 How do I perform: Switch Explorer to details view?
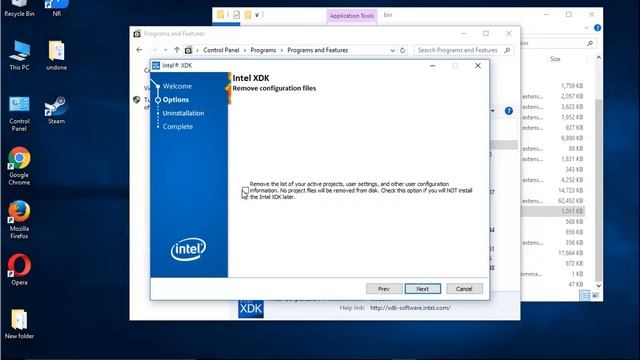point(584,295)
